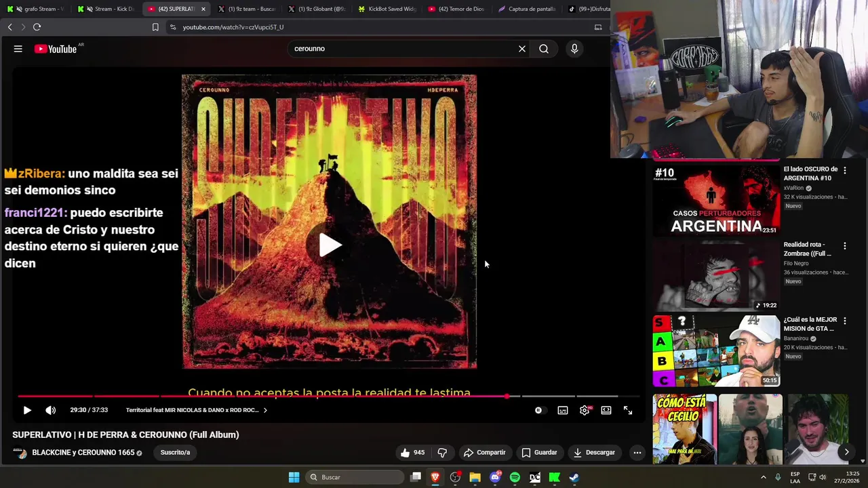Open Brave browser from the taskbar
This screenshot has height=488, width=868.
435,477
